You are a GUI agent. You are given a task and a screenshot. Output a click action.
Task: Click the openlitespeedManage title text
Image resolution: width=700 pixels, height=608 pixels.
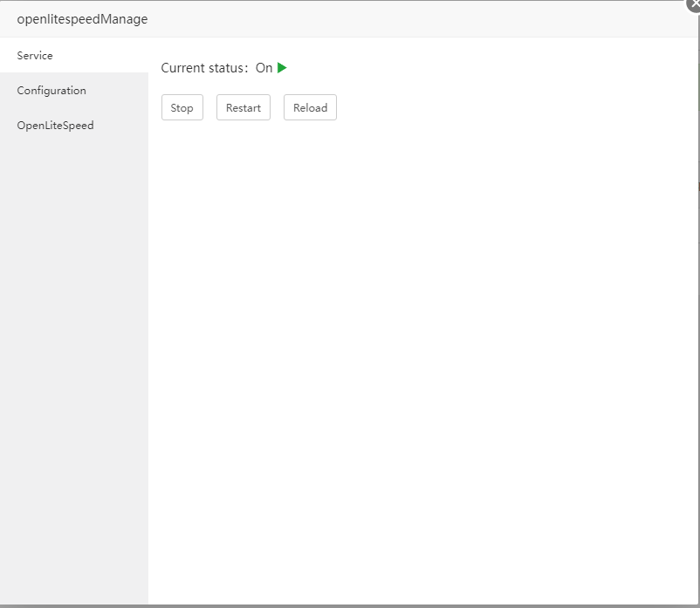coord(82,19)
